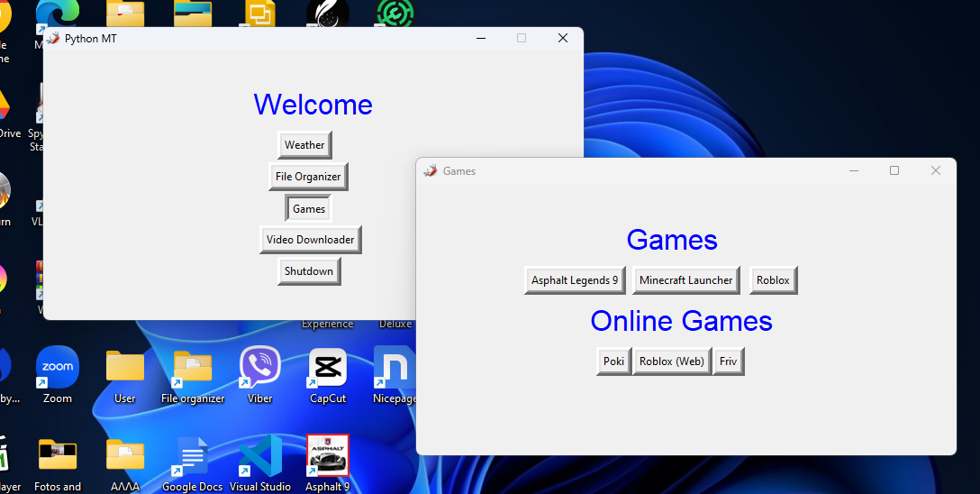This screenshot has height=494, width=980.
Task: Open the Weather tool in Python MT
Action: [x=304, y=145]
